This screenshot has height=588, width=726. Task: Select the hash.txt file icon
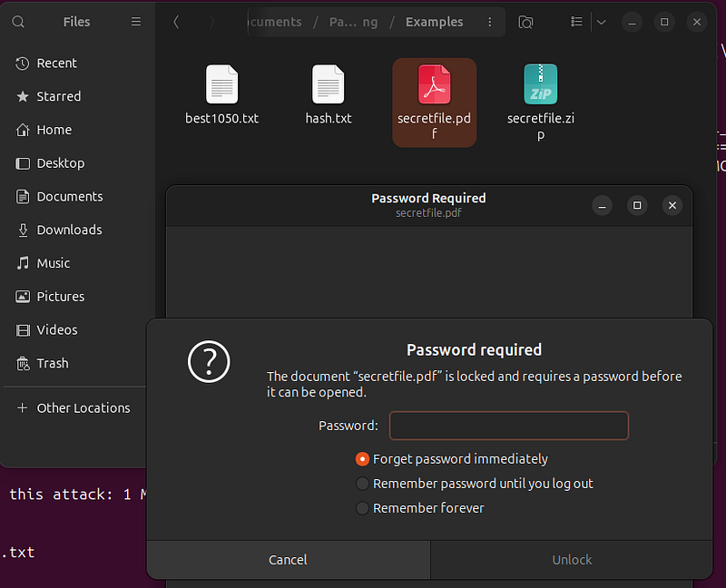click(x=329, y=84)
